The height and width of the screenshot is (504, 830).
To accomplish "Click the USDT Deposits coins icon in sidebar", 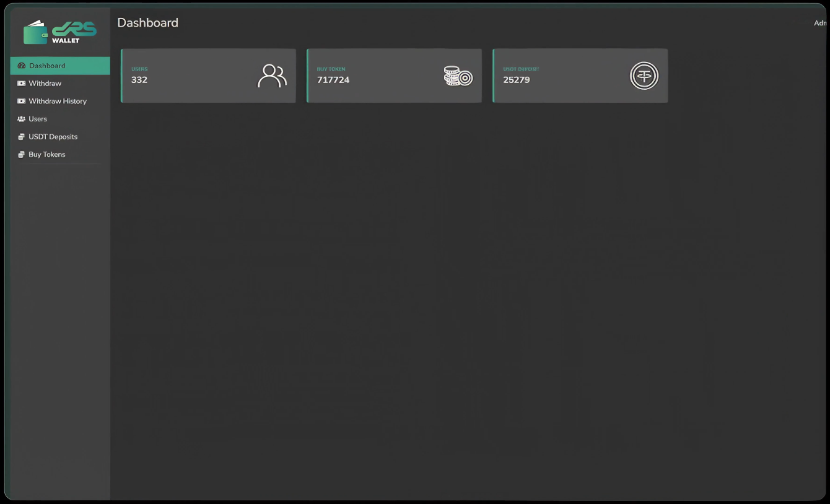I will pos(22,137).
